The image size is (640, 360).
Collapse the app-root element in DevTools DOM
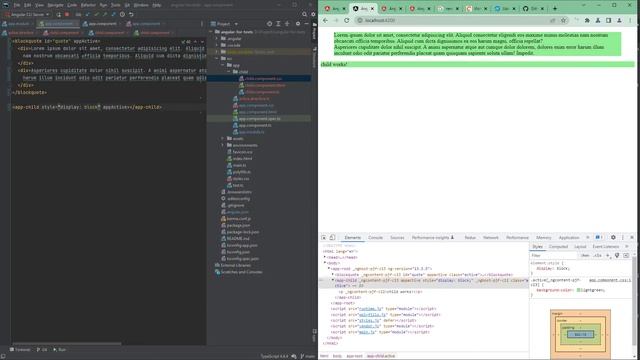click(x=329, y=269)
